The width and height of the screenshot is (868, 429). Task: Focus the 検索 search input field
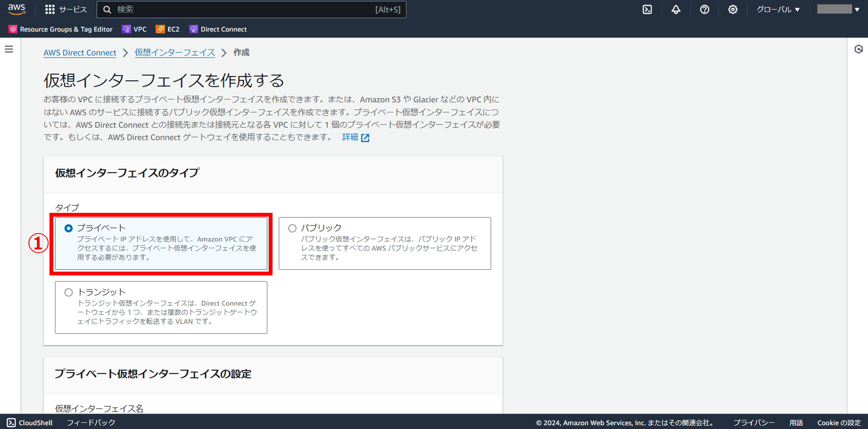point(251,10)
